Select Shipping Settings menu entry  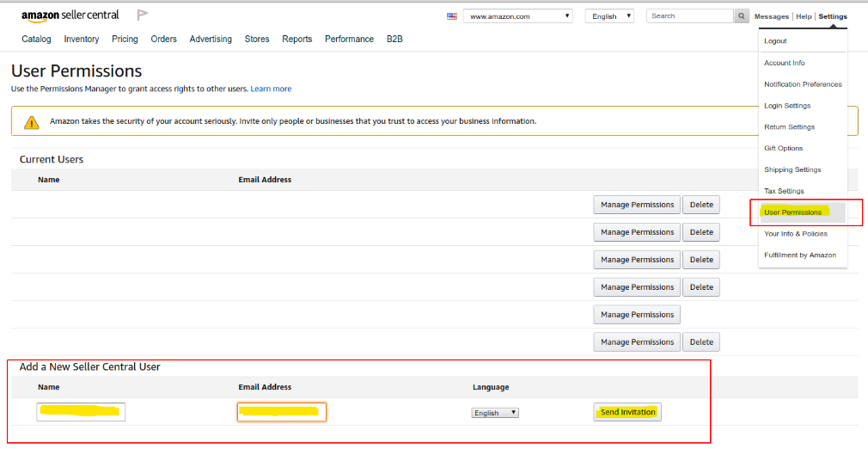coord(792,169)
